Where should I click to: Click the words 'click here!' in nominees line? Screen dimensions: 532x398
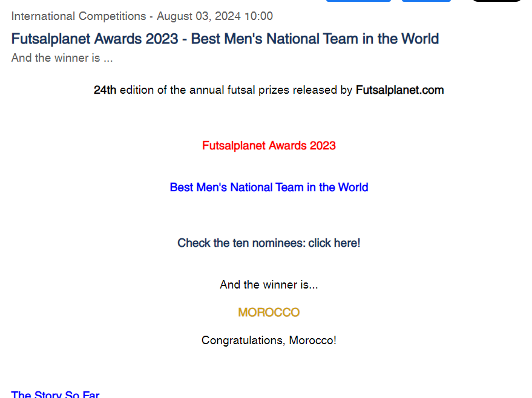pyautogui.click(x=334, y=243)
